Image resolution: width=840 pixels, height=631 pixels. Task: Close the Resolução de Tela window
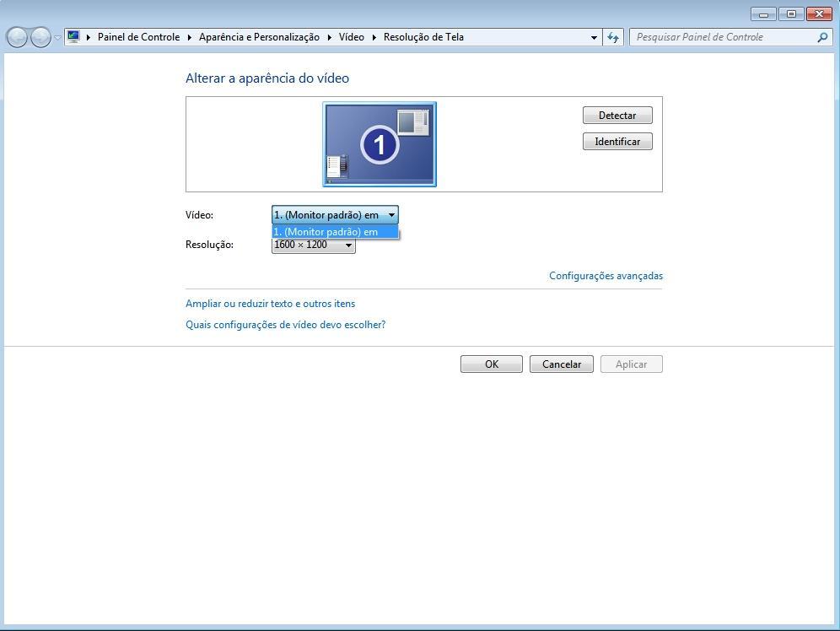819,14
